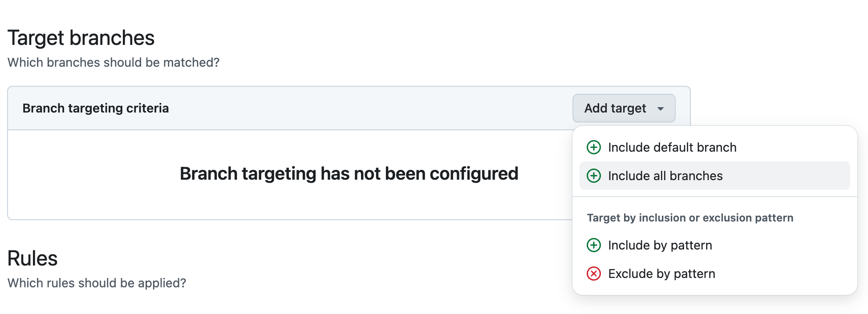Click the green plus icon for default branch
The width and height of the screenshot is (868, 314).
[x=594, y=147]
